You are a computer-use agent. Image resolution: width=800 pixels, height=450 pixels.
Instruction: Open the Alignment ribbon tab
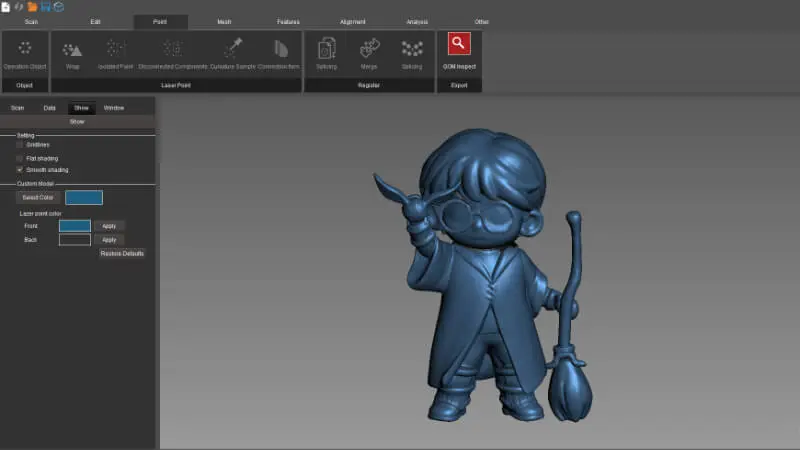353,21
